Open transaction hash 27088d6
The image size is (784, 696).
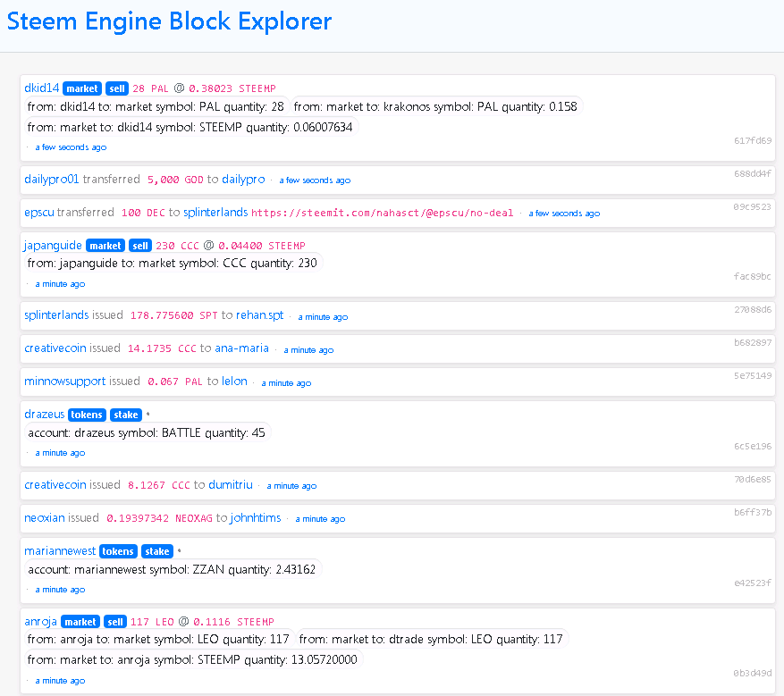(x=753, y=309)
